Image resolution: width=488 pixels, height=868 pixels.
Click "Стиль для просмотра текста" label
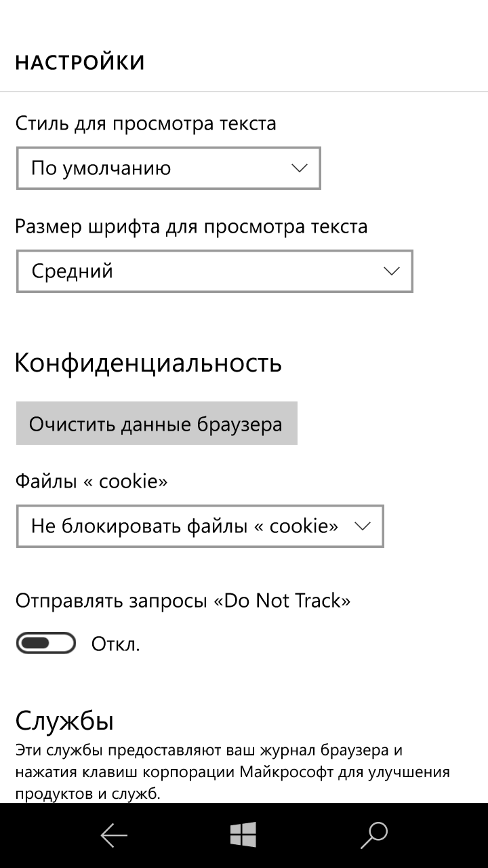point(146,123)
